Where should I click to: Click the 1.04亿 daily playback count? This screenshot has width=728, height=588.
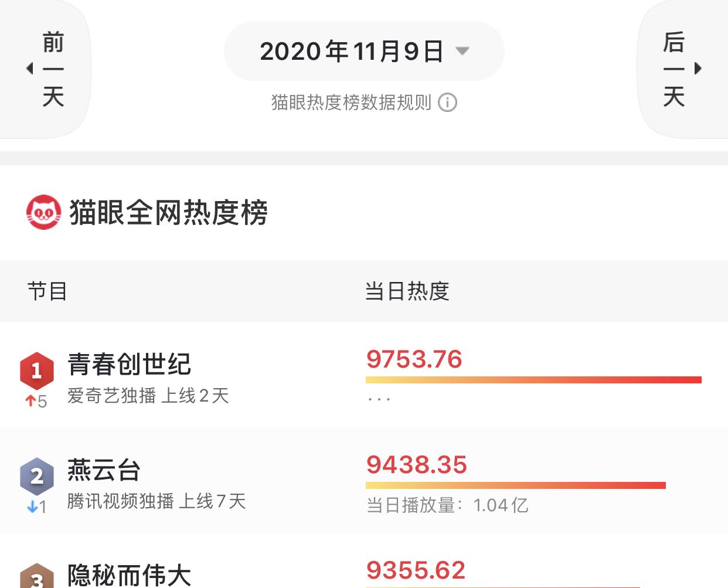(501, 505)
